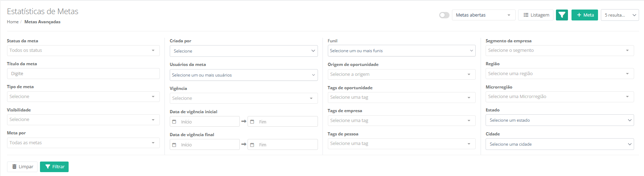644x176 pixels.
Task: Click calendar icon in Data de vigência inicial Início
Action: pos(174,122)
